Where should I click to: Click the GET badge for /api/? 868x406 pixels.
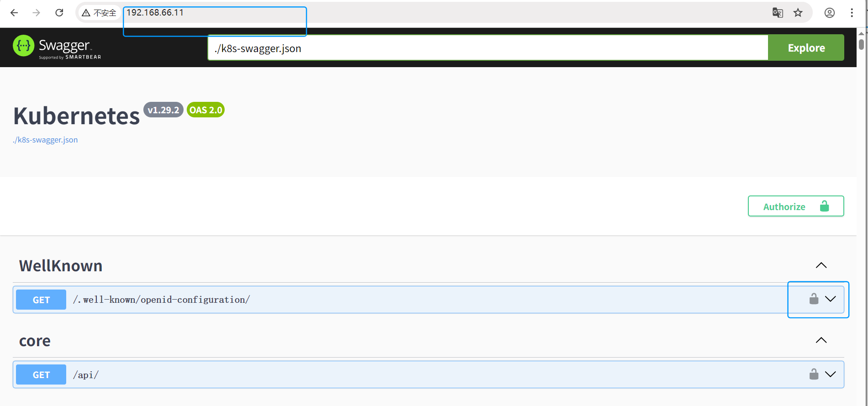click(41, 374)
